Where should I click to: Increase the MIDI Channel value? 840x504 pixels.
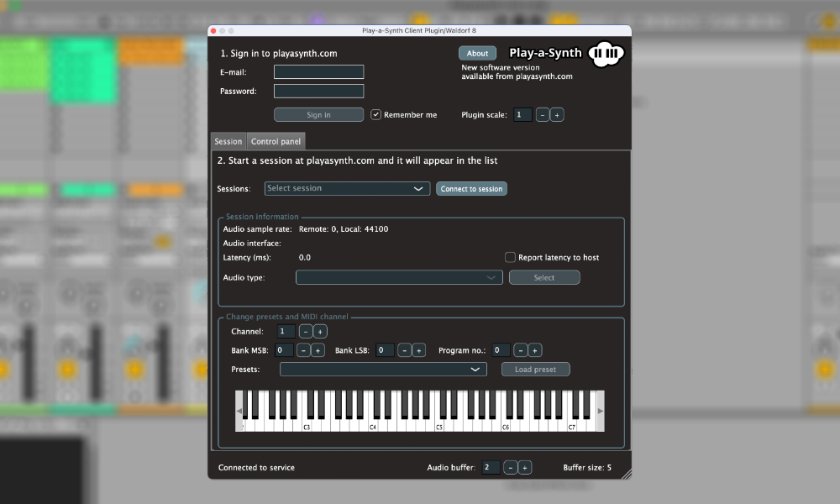[320, 332]
